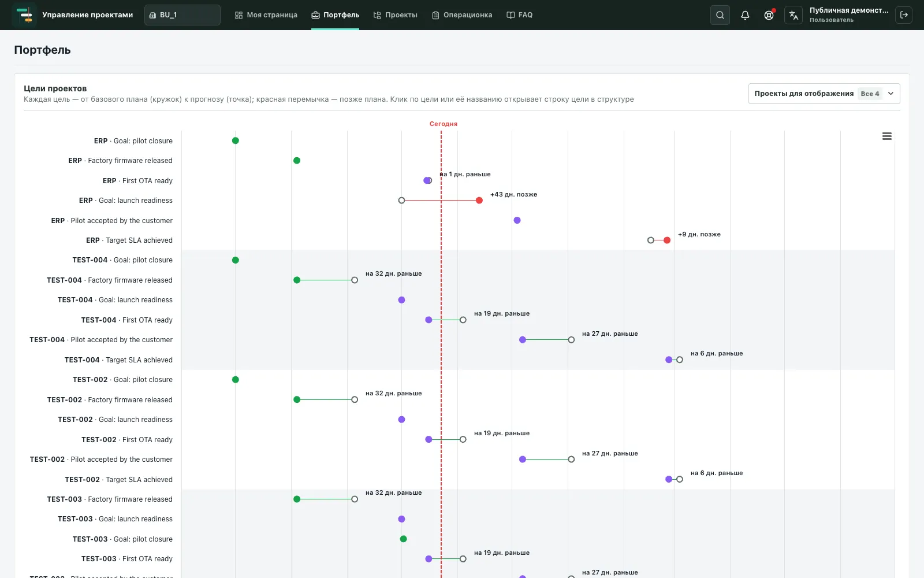The height and width of the screenshot is (578, 924).
Task: Click TEST-004 First OTA ready purple dot
Action: 429,320
